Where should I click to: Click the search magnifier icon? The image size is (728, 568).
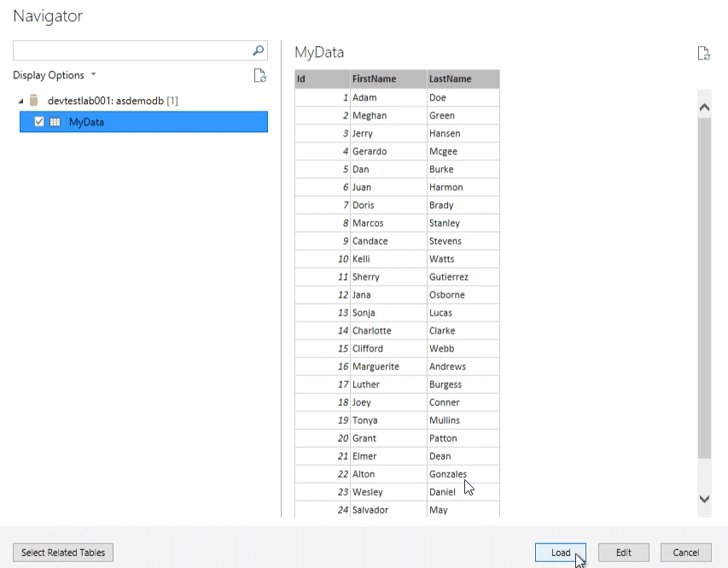tap(259, 50)
